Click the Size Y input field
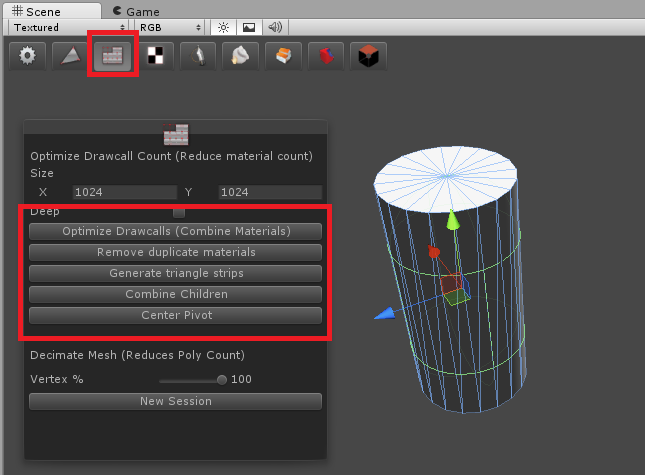Viewport: 645px width, 475px height. (x=270, y=192)
